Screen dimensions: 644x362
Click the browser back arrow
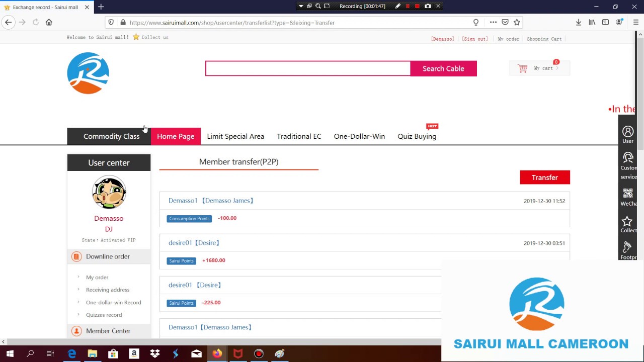8,22
